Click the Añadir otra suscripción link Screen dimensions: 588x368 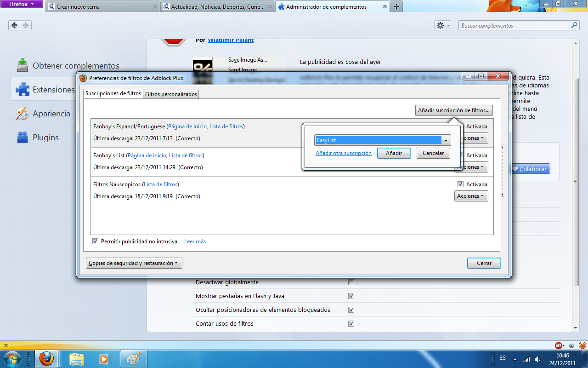344,153
